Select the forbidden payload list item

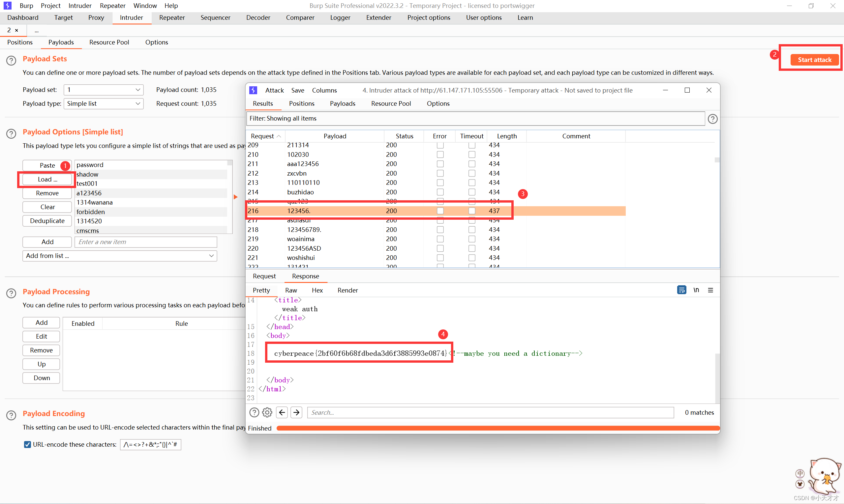point(151,211)
